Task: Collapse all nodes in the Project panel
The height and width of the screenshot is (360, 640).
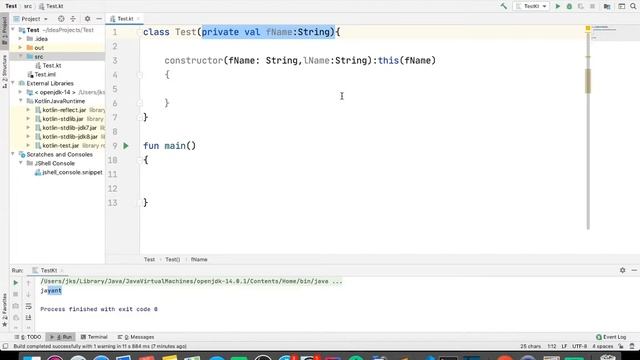Action: (x=73, y=19)
